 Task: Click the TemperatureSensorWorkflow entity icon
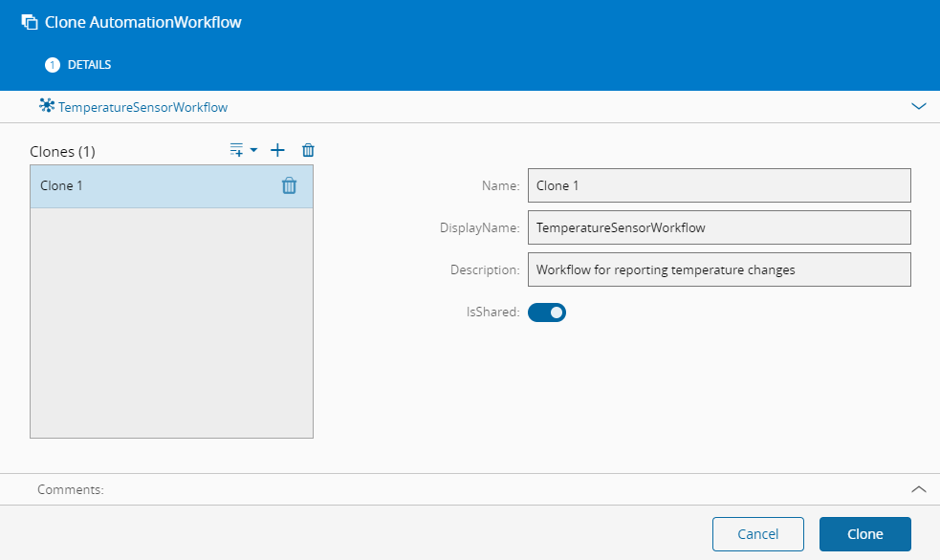tap(46, 106)
